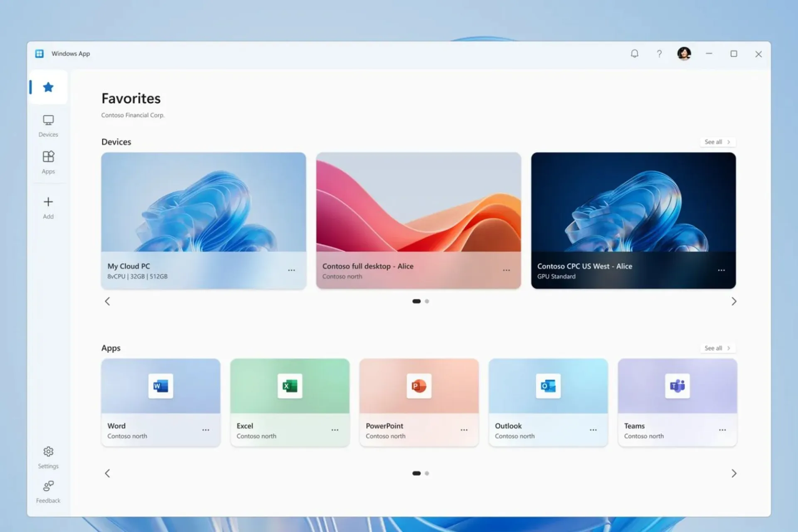Image resolution: width=798 pixels, height=532 pixels.
Task: Open more options for Contoso CPC US West
Action: pyautogui.click(x=721, y=270)
